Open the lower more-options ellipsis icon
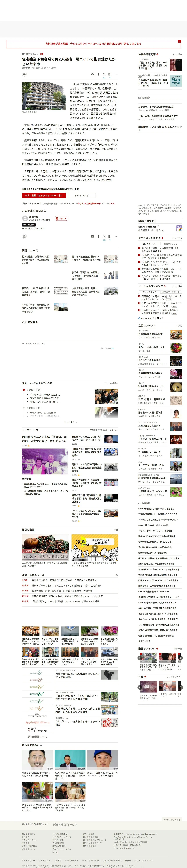Image resolution: width=187 pixels, height=868 pixels. coord(116,237)
